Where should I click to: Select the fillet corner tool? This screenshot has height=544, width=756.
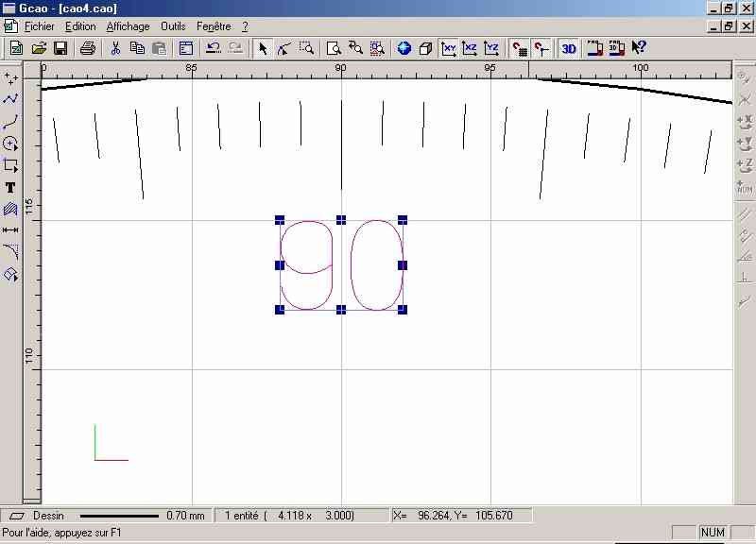coord(10,252)
